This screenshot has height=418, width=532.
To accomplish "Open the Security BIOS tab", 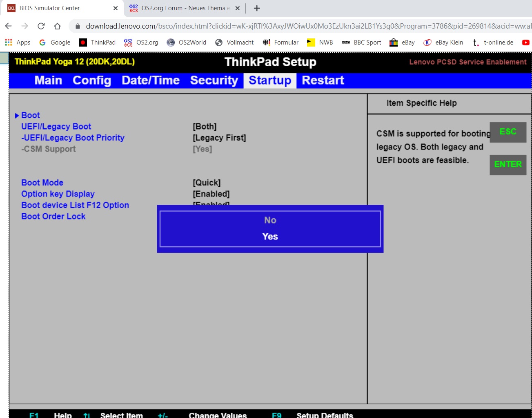I will 214,80.
